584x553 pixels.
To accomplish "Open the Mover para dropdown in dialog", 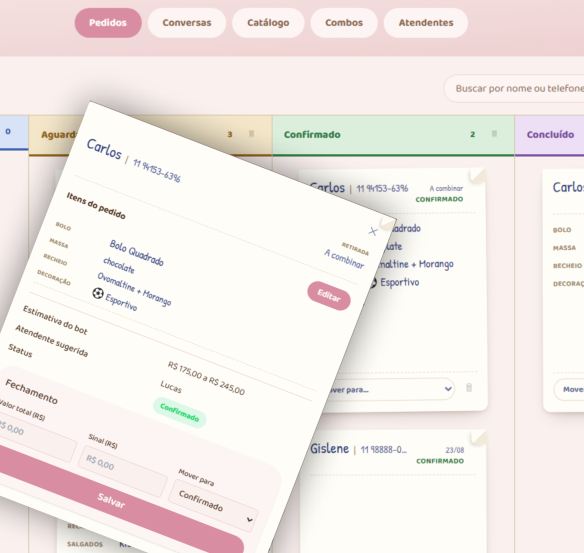I will [213, 506].
